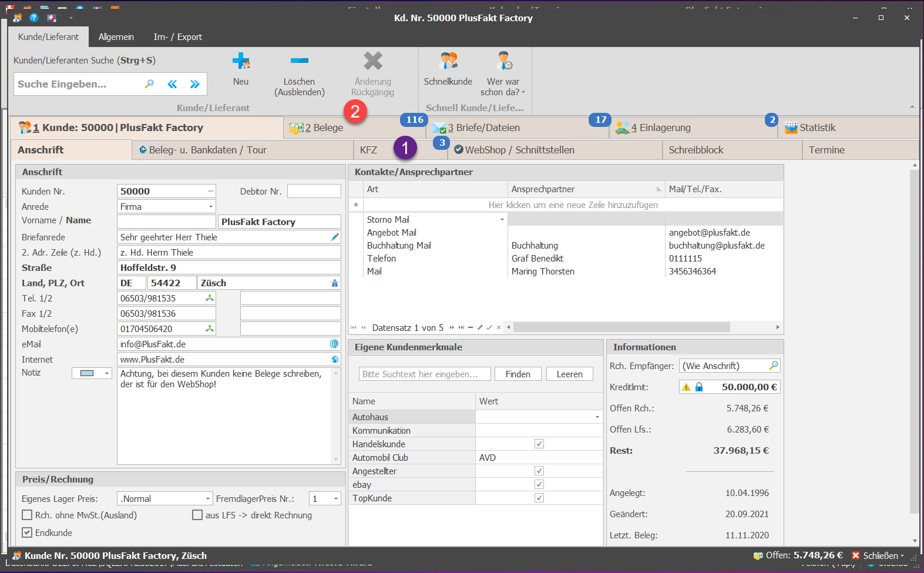Delete contact record with red minus
This screenshot has width=924, height=573.
pos(471,327)
